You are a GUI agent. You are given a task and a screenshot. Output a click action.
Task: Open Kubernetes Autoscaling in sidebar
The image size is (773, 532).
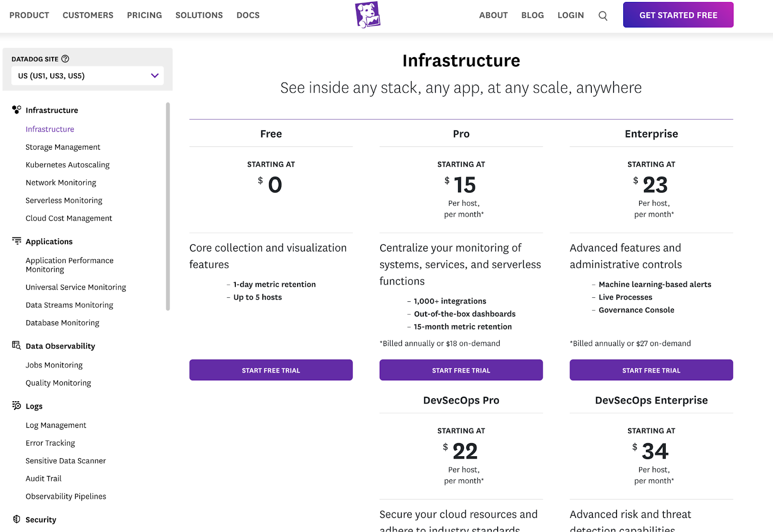tap(68, 165)
